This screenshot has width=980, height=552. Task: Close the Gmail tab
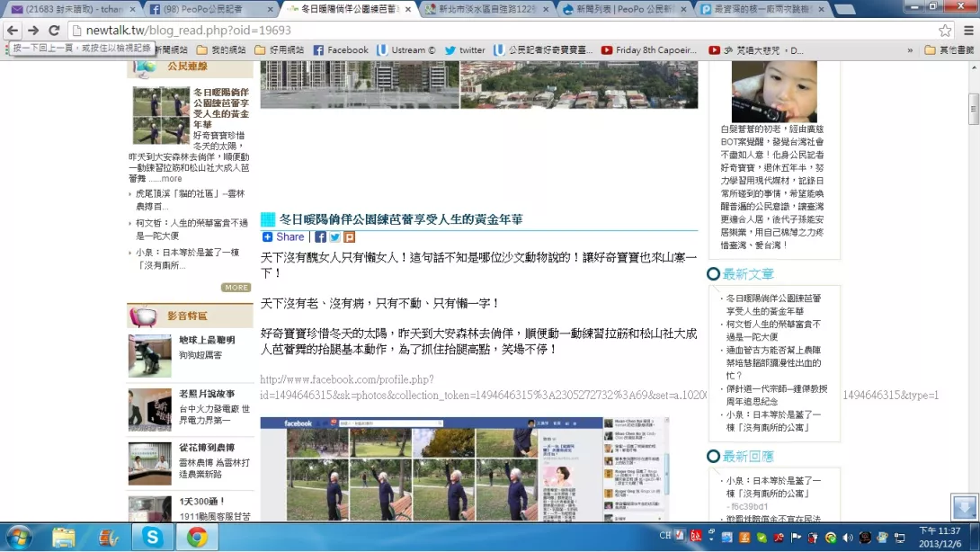pyautogui.click(x=132, y=9)
